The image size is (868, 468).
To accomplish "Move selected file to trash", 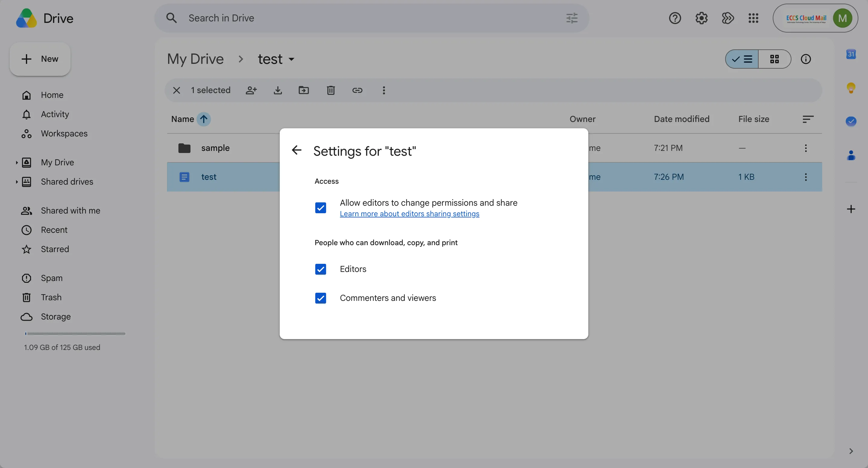I will click(331, 90).
